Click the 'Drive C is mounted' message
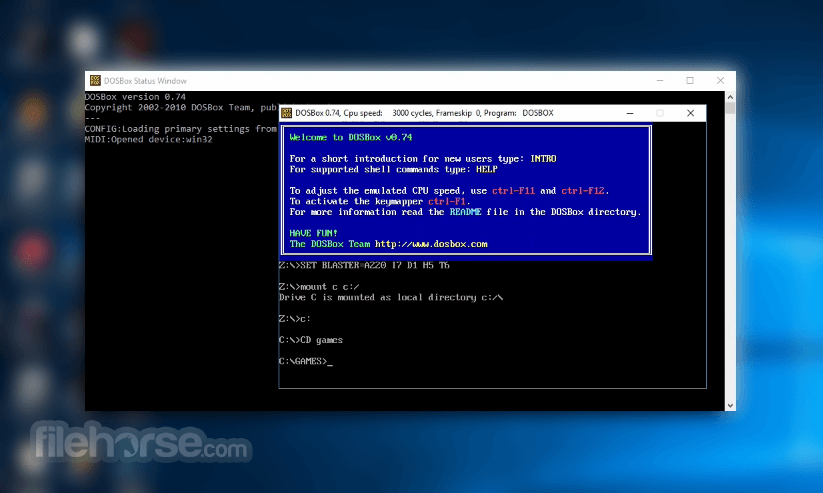This screenshot has height=493, width=823. (391, 298)
